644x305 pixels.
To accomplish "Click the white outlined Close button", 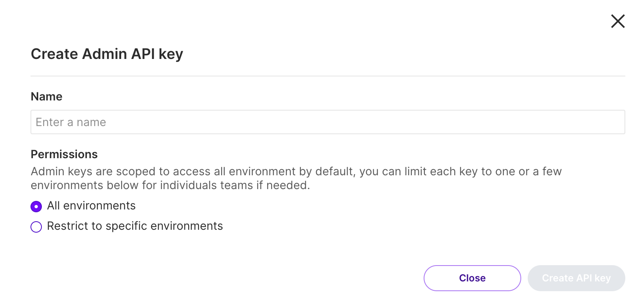I will click(x=472, y=278).
